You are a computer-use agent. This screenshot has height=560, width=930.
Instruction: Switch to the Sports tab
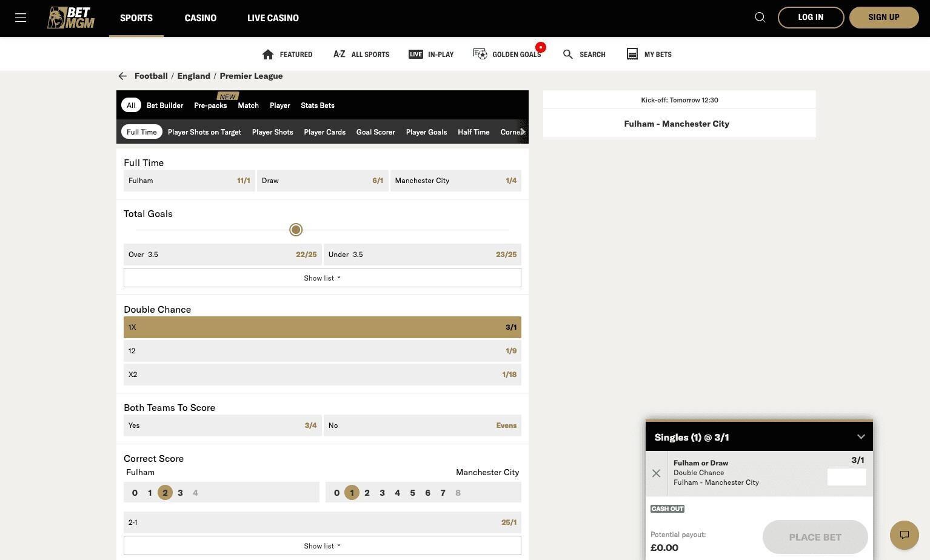pos(136,18)
